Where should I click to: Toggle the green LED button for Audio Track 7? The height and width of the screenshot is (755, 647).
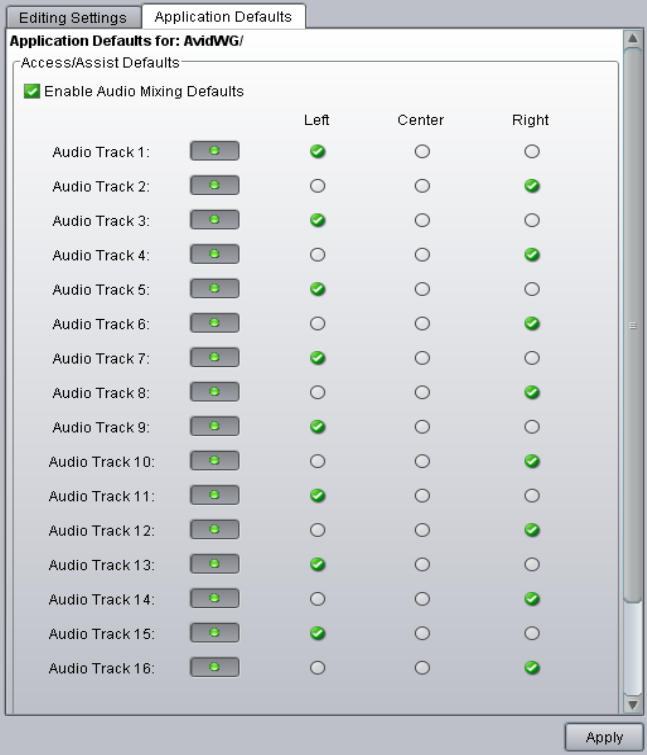pyautogui.click(x=215, y=358)
